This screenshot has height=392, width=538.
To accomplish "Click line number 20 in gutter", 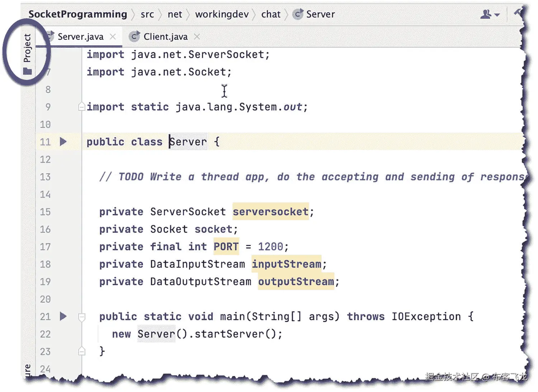I will coord(45,299).
